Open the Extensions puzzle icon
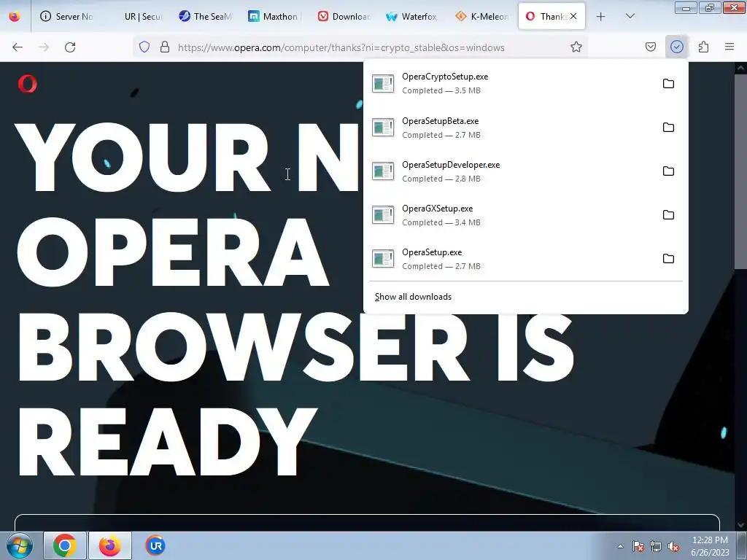The image size is (747, 560). pyautogui.click(x=703, y=47)
